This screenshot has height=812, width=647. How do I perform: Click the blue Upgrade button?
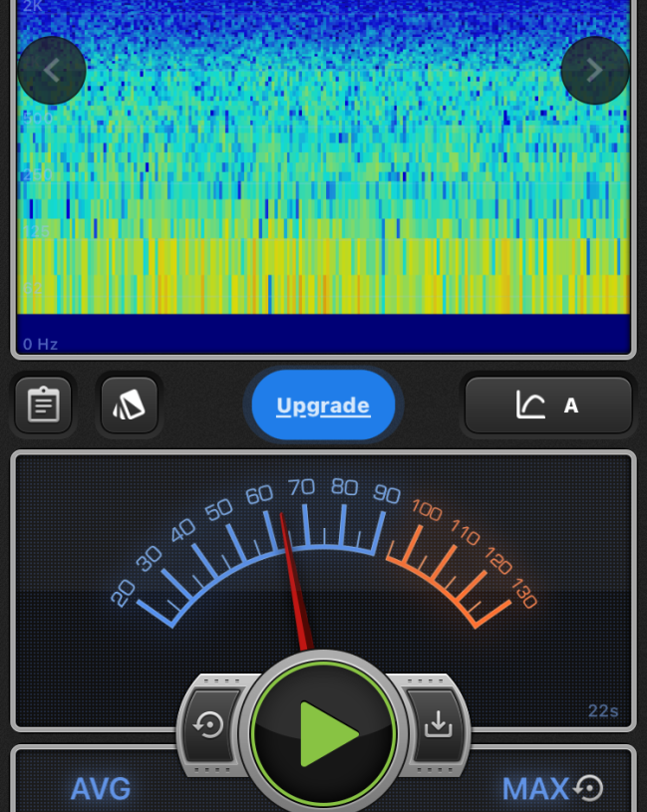coord(323,406)
